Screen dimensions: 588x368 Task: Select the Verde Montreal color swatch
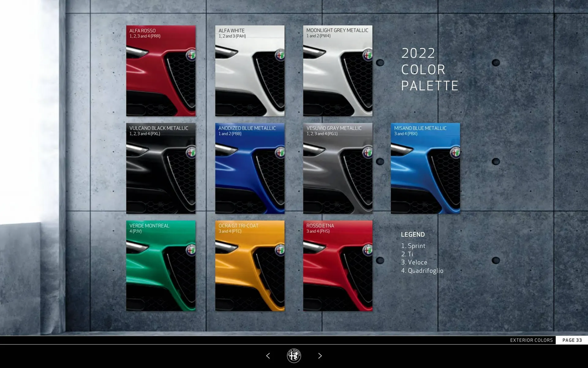(161, 266)
